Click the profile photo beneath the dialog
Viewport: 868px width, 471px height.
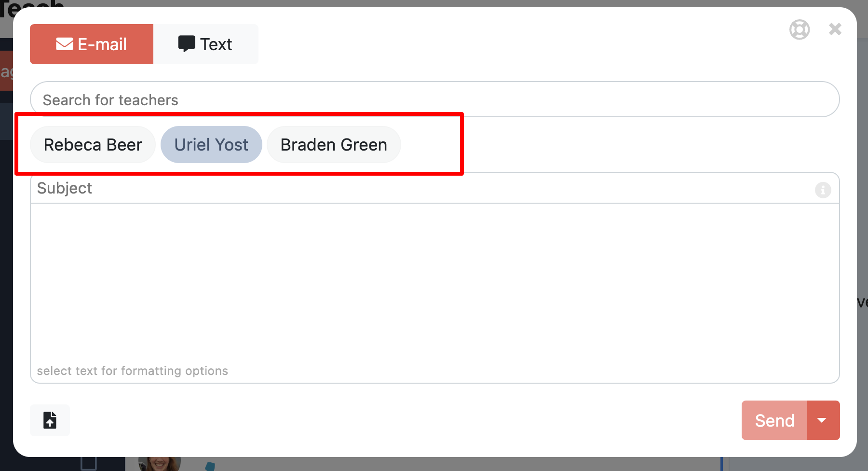159,464
